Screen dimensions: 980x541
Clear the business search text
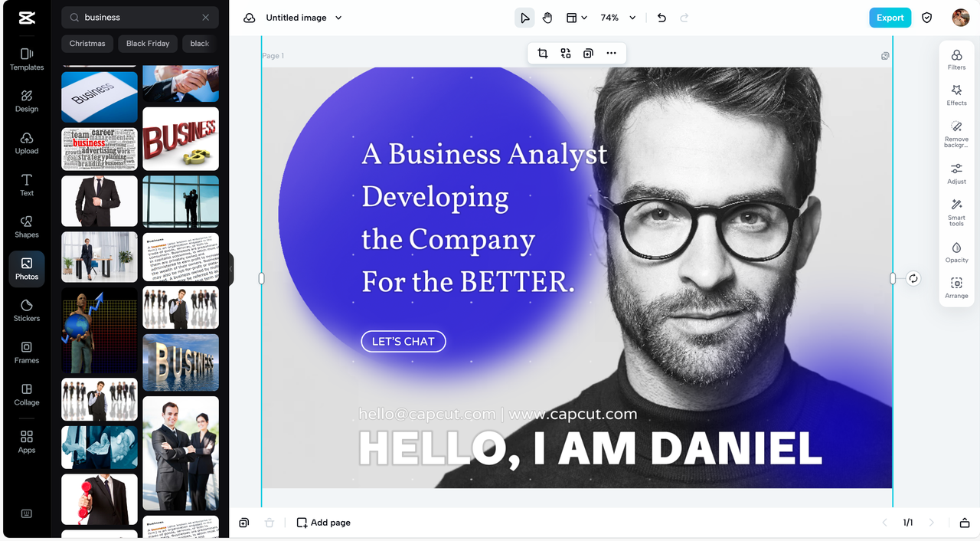point(205,17)
